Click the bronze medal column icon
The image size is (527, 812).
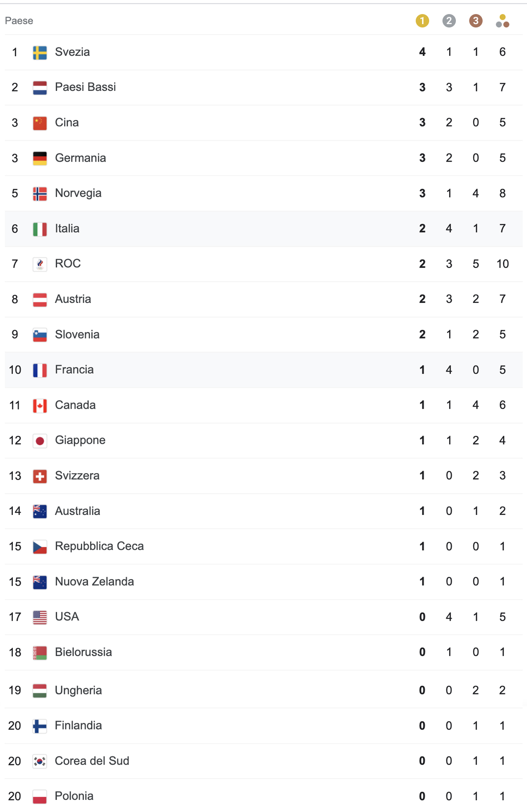476,21
